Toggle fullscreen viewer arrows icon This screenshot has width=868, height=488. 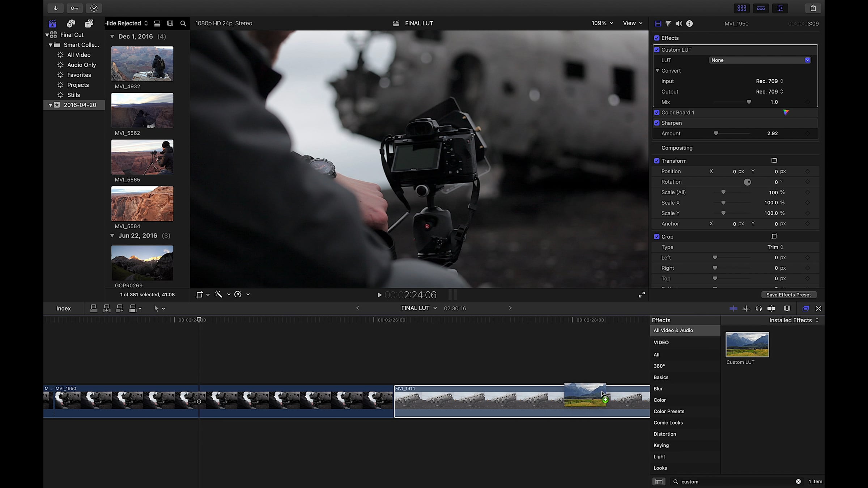point(642,295)
